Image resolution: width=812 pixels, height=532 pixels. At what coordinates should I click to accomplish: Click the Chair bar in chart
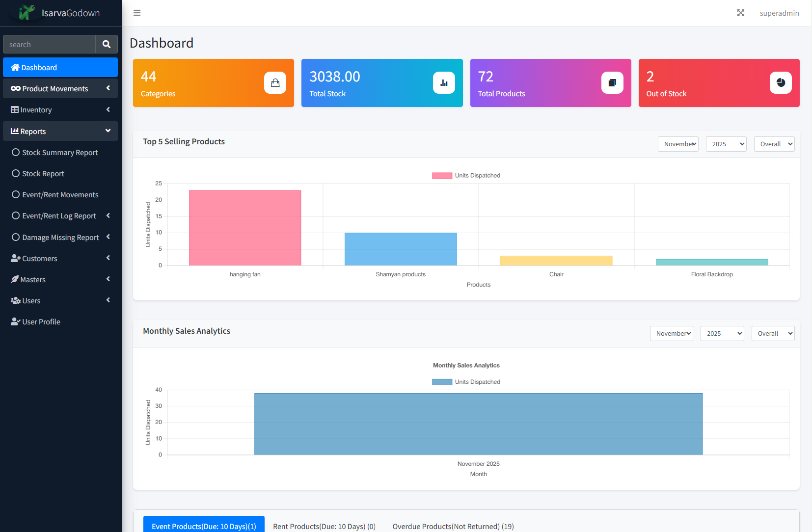coord(556,261)
